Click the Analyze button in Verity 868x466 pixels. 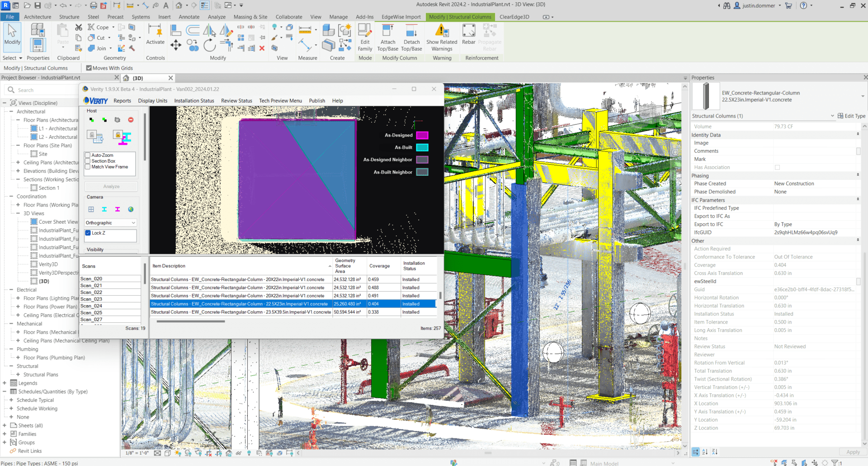tap(111, 186)
